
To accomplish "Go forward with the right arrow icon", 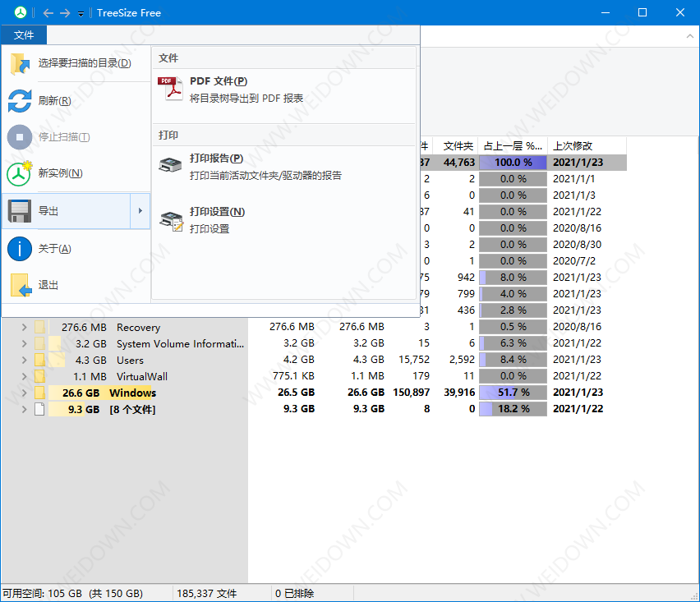I will (x=65, y=13).
